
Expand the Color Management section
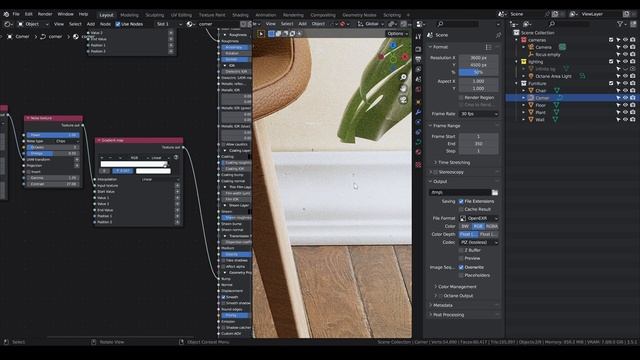coord(455,287)
